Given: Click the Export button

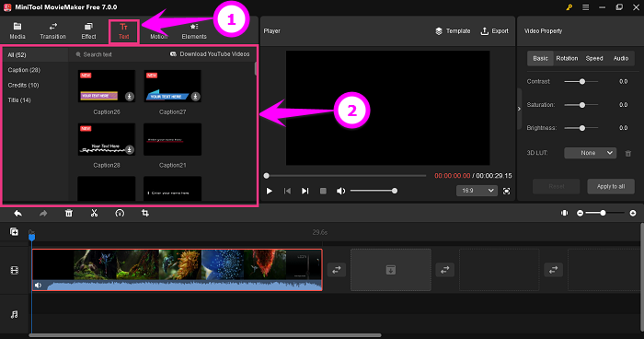Looking at the screenshot, I should click(495, 30).
